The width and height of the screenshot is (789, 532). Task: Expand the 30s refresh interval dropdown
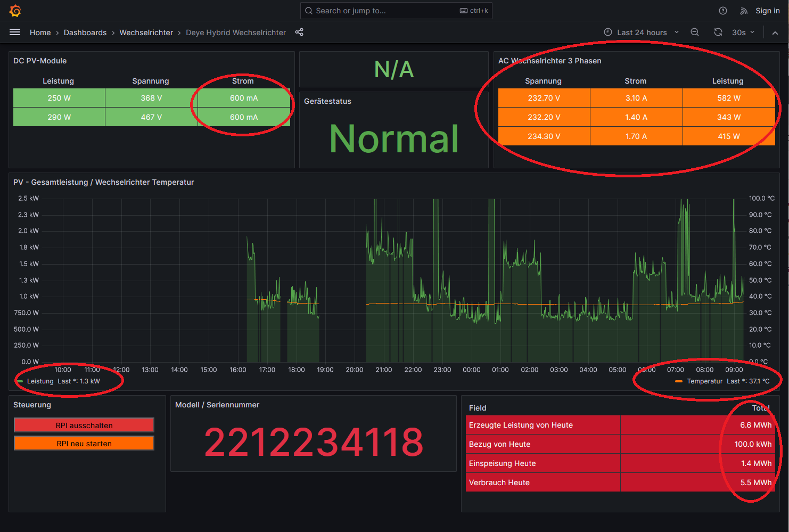point(743,32)
